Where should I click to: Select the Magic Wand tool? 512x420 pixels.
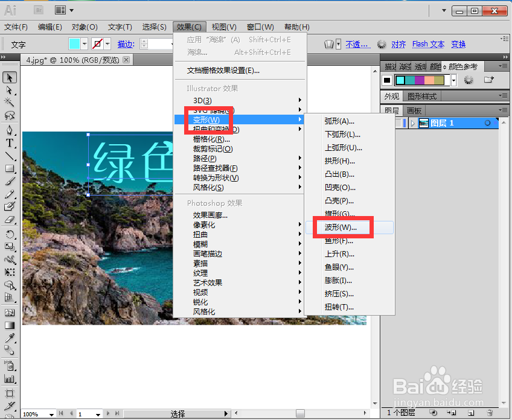pos(9,103)
